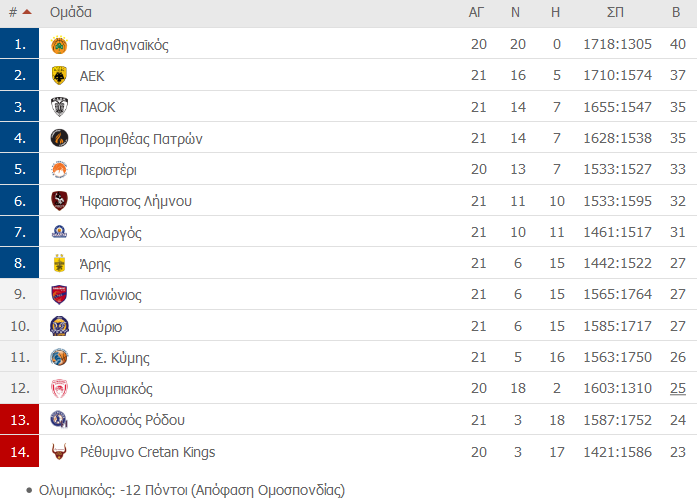Click the ΑΕΚ team logo icon
Image resolution: width=697 pixels, height=503 pixels.
pyautogui.click(x=59, y=76)
